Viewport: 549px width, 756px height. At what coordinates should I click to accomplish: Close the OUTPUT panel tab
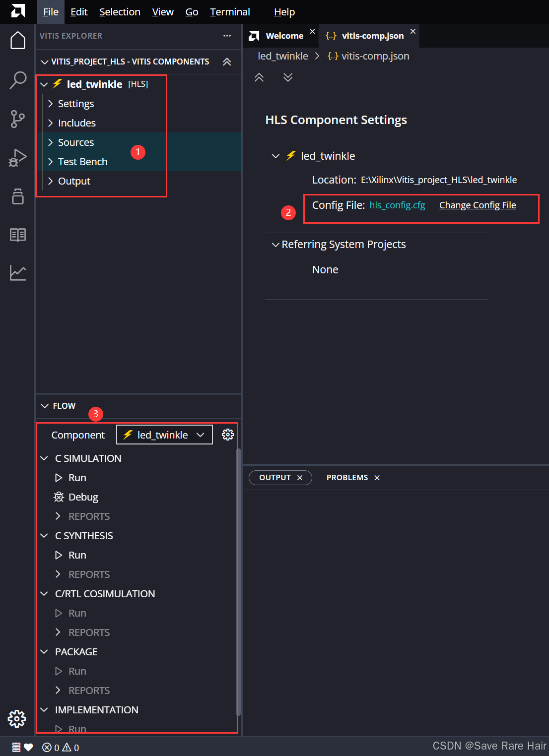click(x=300, y=478)
